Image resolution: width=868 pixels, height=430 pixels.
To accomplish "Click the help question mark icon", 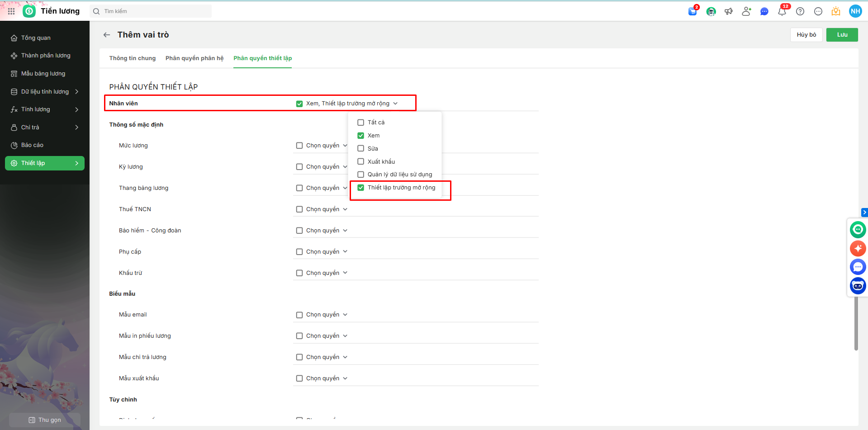I will click(x=800, y=11).
